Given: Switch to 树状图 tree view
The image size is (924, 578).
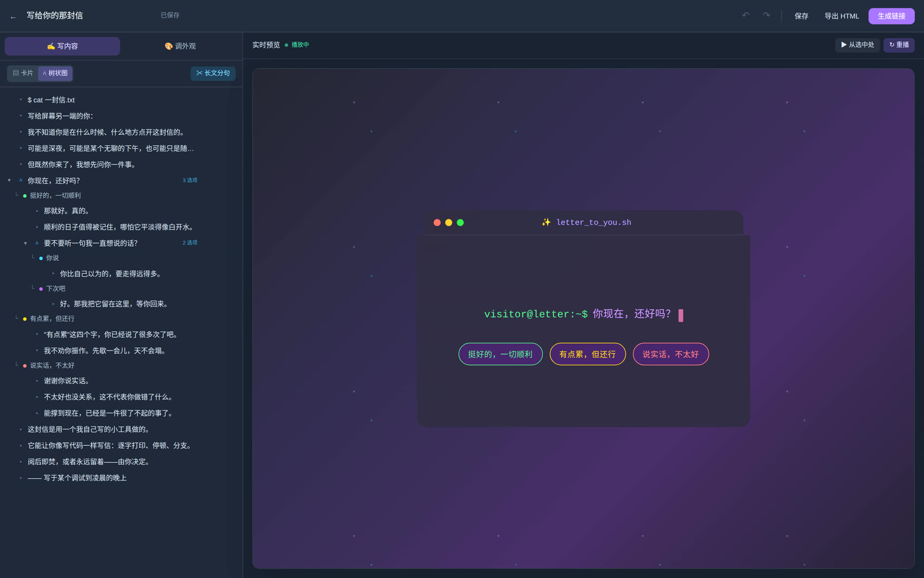Looking at the screenshot, I should [55, 73].
